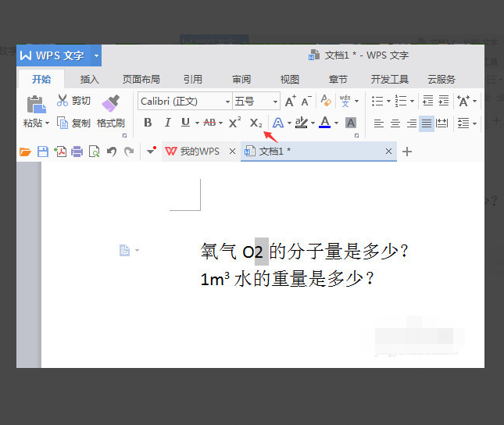
Task: Align text to the right
Action: 412,123
